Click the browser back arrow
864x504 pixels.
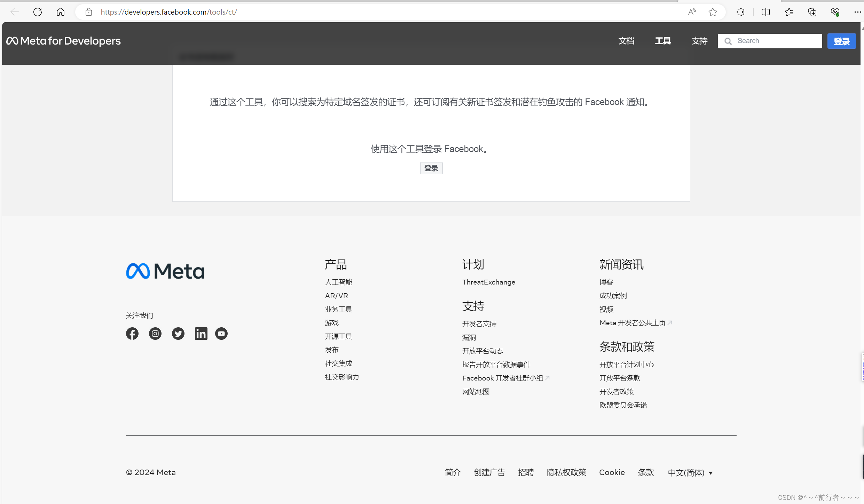tap(15, 12)
